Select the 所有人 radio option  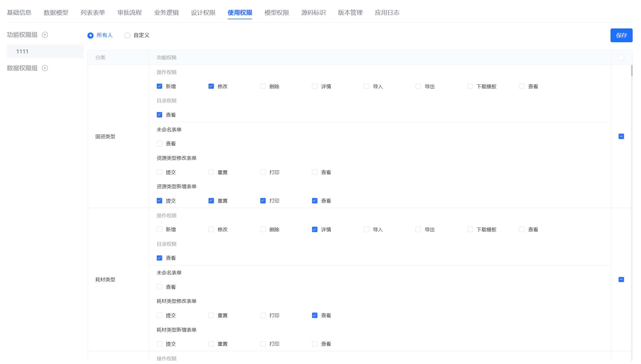[90, 35]
